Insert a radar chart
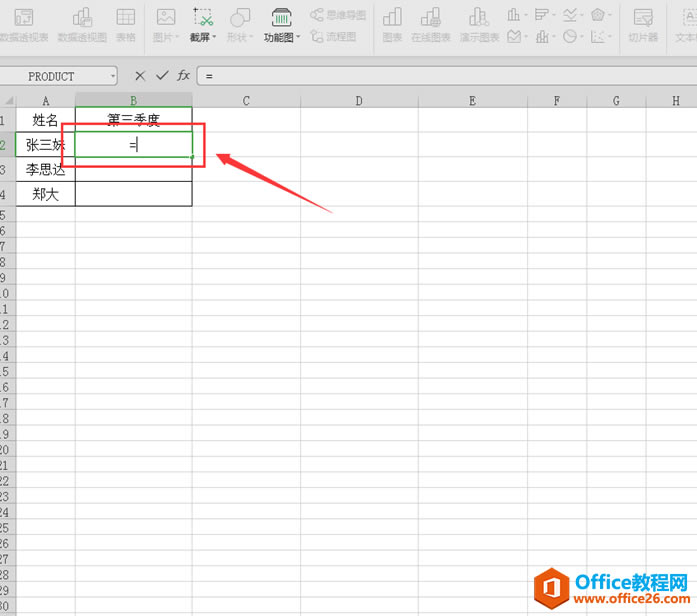The image size is (697, 616). tap(598, 15)
